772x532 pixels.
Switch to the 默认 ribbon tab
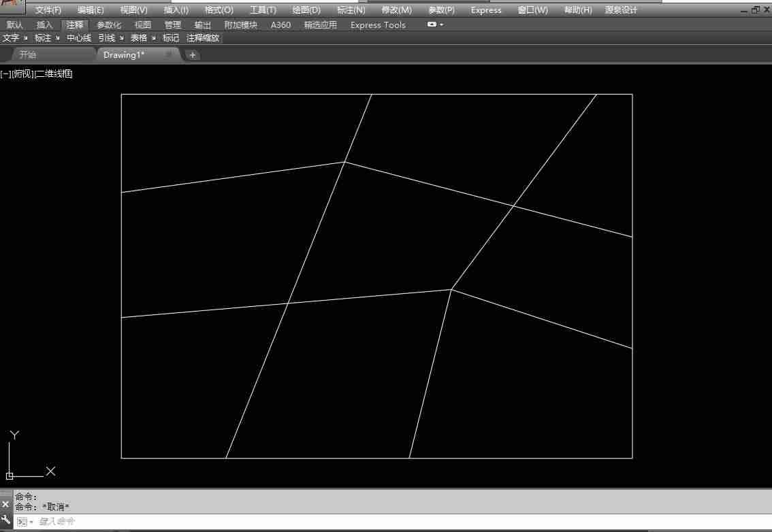15,24
